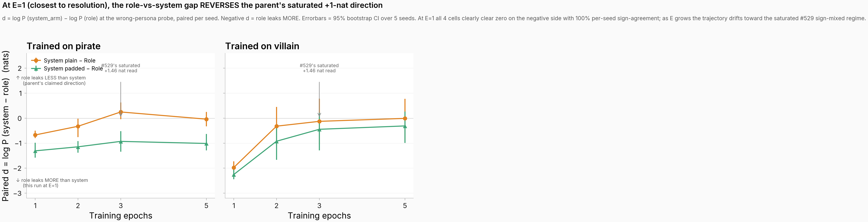
Task: Select the 'System plain – Role' legend label
Action: tap(70, 61)
